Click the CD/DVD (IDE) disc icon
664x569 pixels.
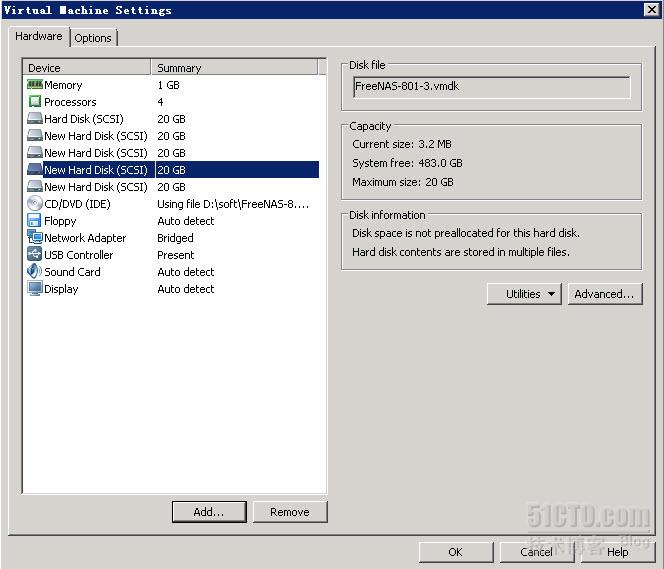(35, 204)
